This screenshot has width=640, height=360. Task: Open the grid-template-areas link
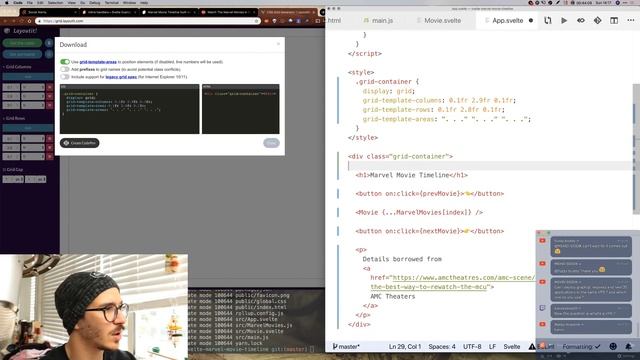tap(98, 62)
